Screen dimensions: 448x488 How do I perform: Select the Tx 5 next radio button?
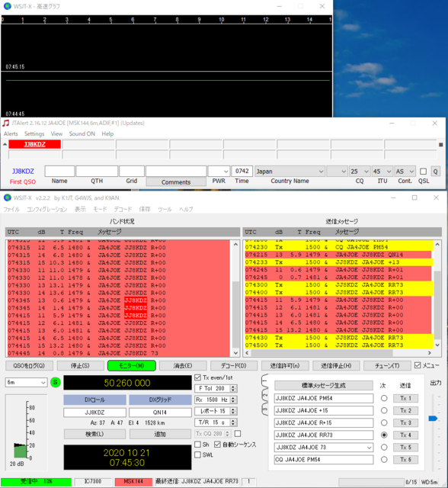click(x=384, y=448)
